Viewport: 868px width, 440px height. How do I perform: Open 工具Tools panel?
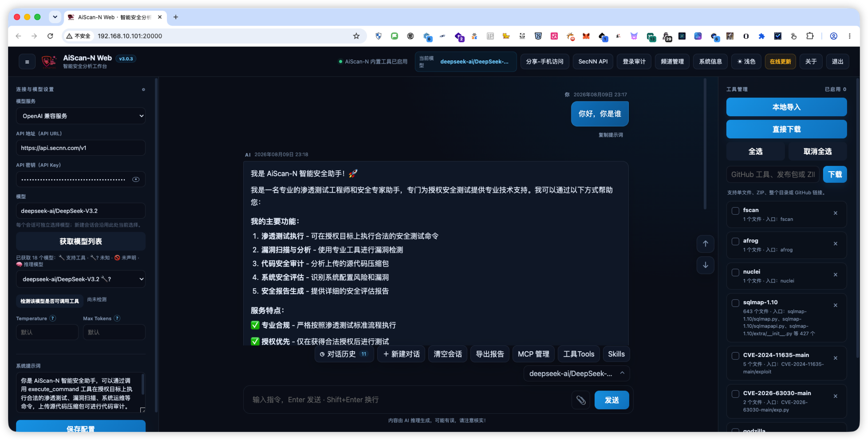point(579,354)
